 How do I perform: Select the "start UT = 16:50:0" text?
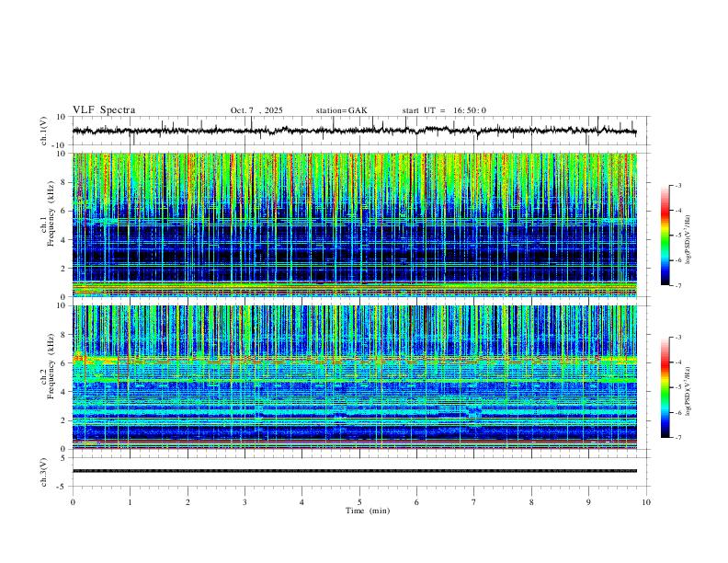click(x=444, y=110)
